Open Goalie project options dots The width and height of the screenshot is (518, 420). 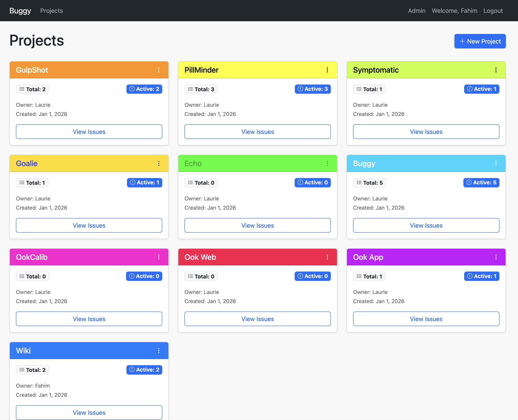coord(159,164)
